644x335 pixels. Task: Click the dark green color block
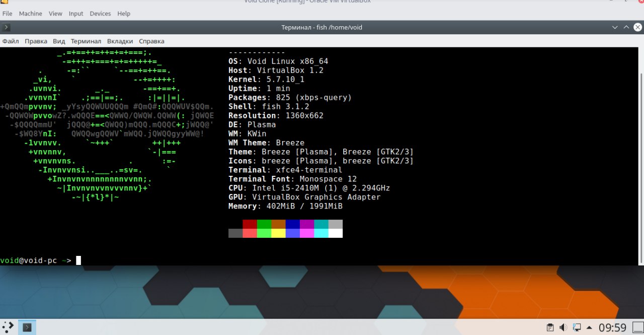click(x=264, y=224)
